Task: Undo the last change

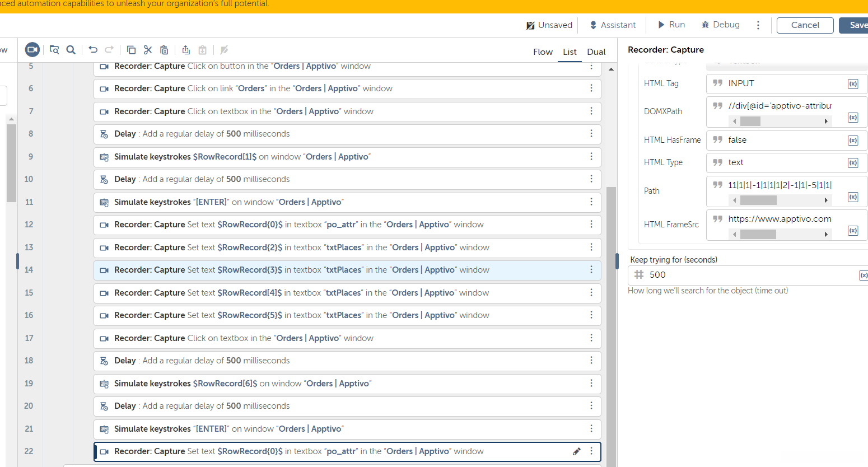Action: [93, 50]
